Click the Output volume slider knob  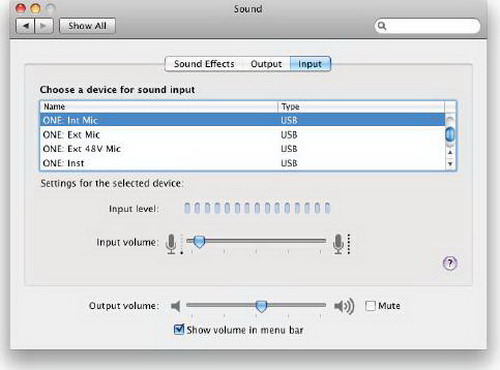(x=261, y=306)
